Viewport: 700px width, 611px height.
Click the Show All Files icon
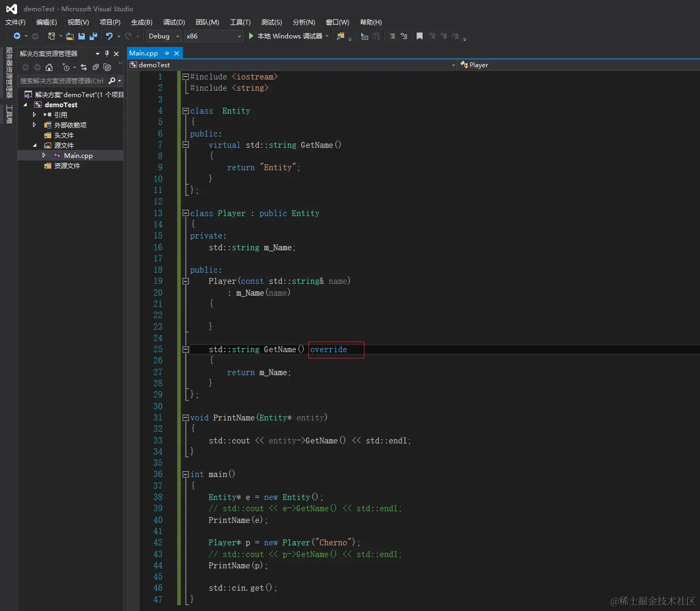point(107,67)
